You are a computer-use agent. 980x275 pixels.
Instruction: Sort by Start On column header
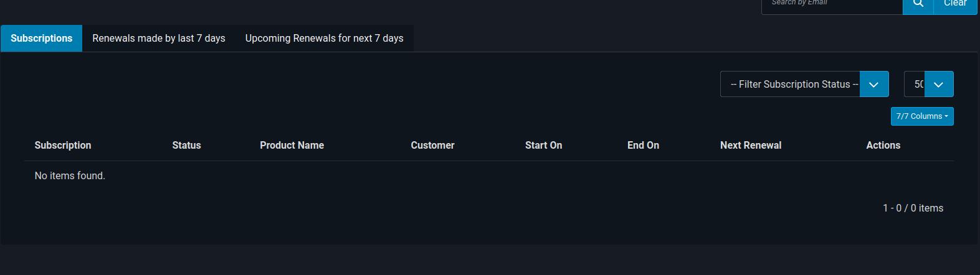tap(543, 145)
